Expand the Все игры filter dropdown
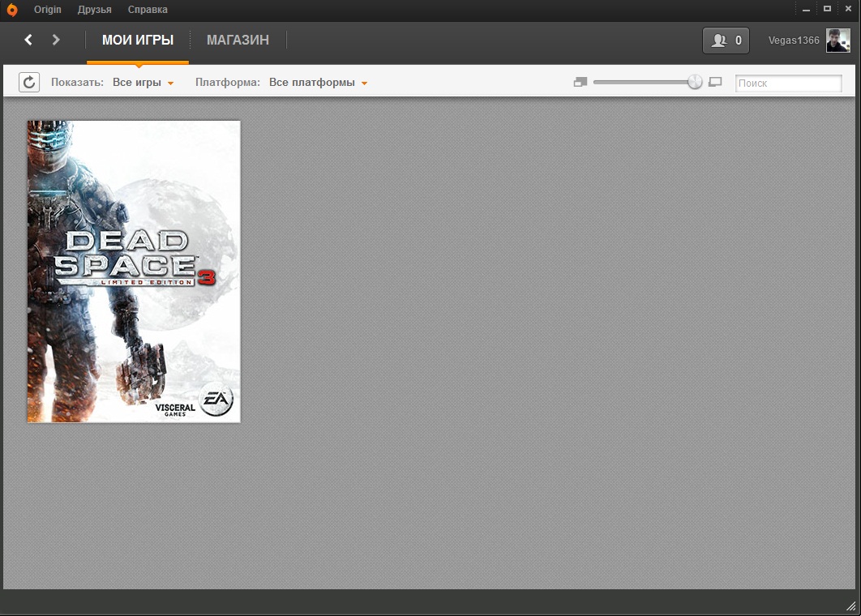Screen dimensions: 861x616 (143, 83)
